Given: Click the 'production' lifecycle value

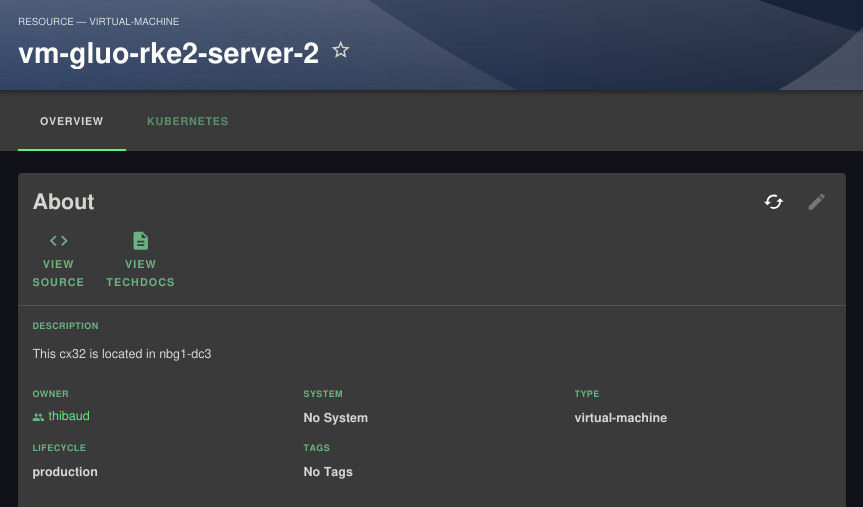Looking at the screenshot, I should [x=65, y=472].
